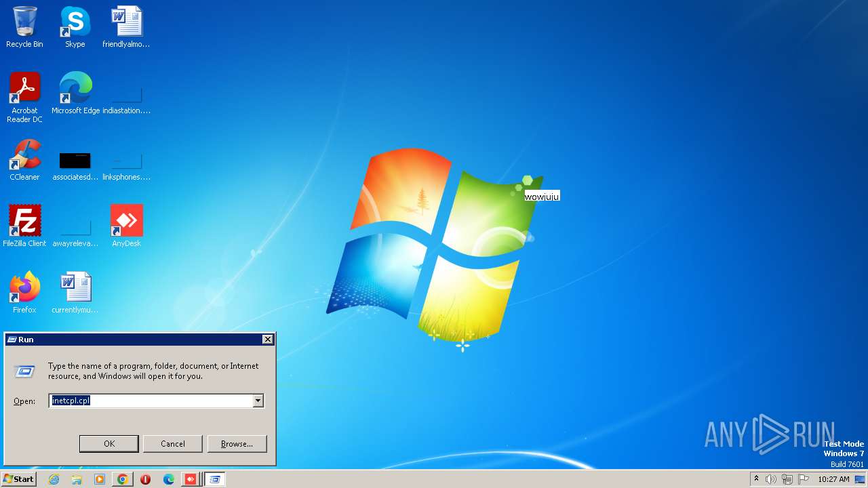Screen dimensions: 868x488
Task: Select the CCleaner desktop shortcut
Action: [x=24, y=160]
